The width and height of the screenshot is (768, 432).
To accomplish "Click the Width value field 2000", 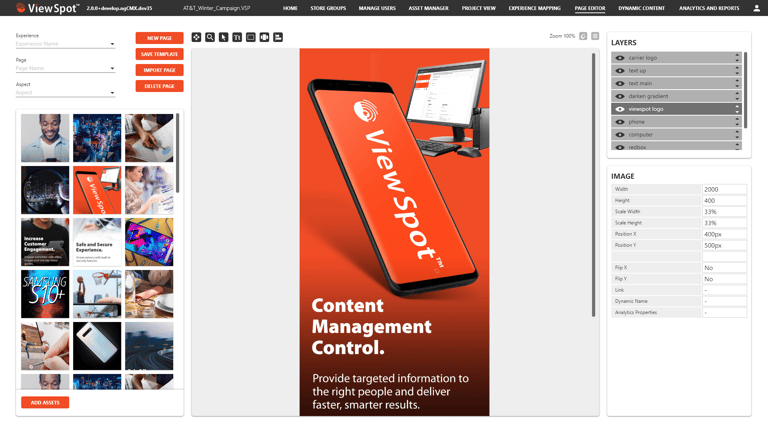I will pos(724,189).
